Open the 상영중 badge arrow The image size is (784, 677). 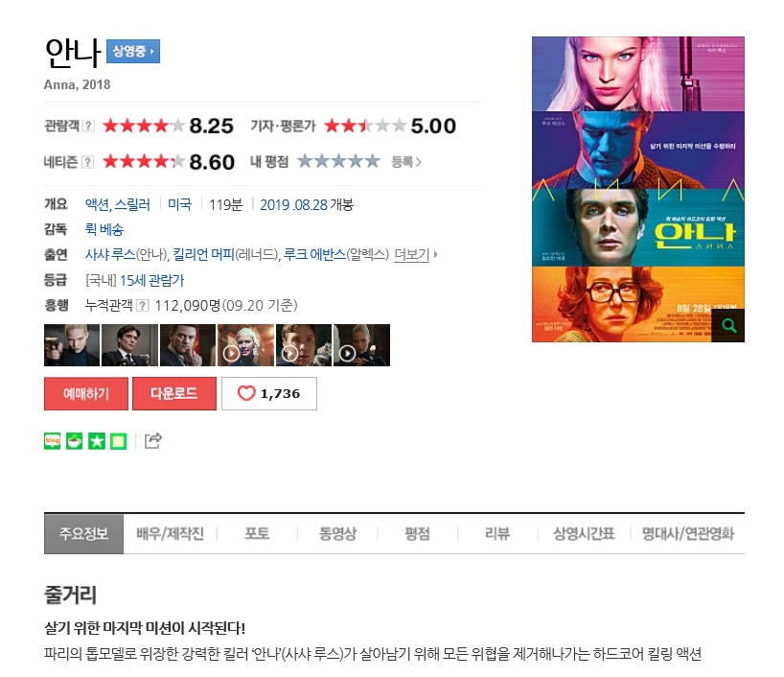(x=133, y=51)
